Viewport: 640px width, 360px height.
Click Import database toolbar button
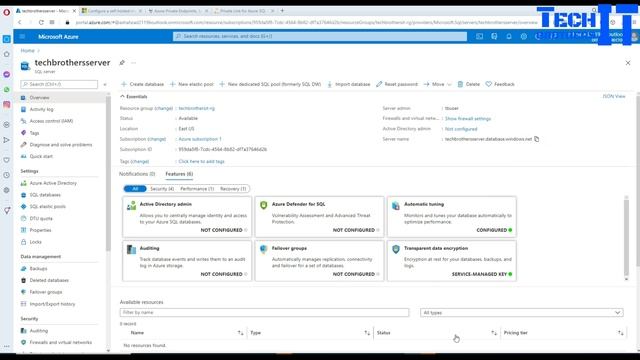coord(349,84)
